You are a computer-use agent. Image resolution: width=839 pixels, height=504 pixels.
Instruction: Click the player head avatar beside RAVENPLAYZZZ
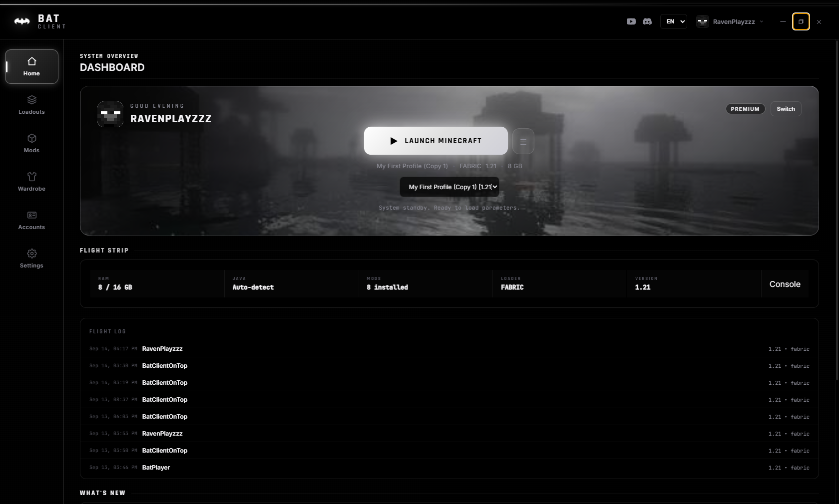(x=110, y=114)
